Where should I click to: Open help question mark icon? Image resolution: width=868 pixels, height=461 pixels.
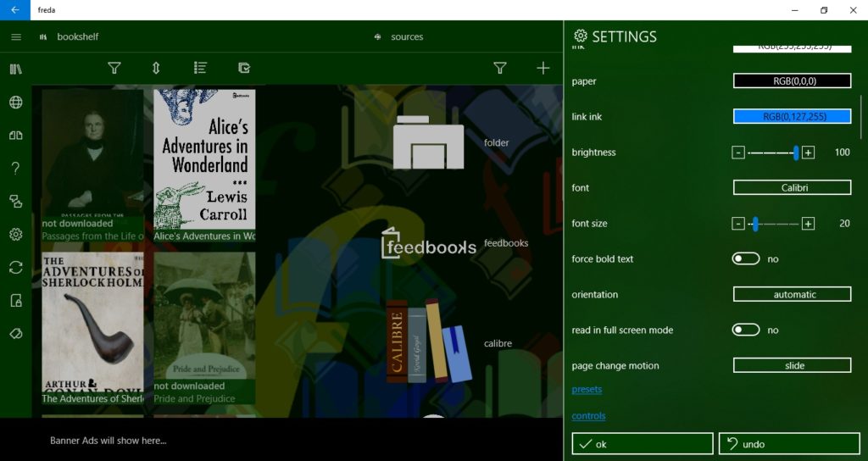[16, 169]
